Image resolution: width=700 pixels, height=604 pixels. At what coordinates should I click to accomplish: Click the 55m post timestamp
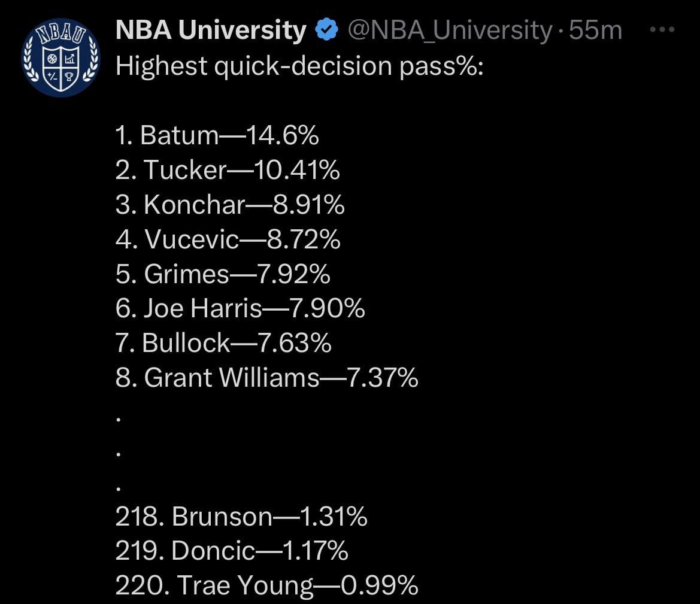[595, 30]
